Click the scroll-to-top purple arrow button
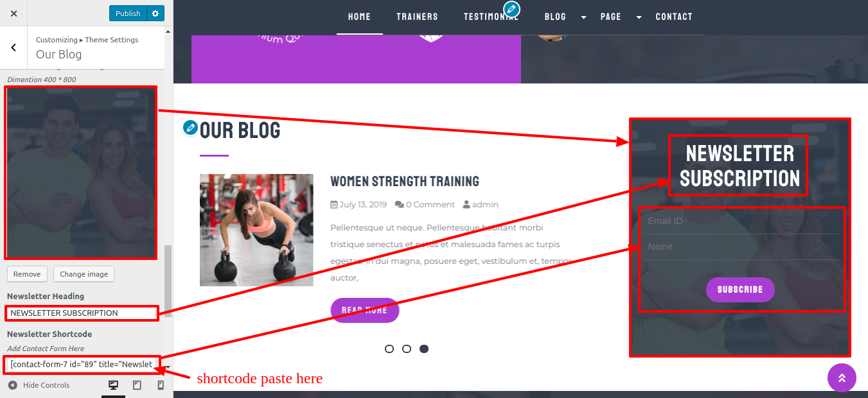This screenshot has height=398, width=868. [842, 377]
